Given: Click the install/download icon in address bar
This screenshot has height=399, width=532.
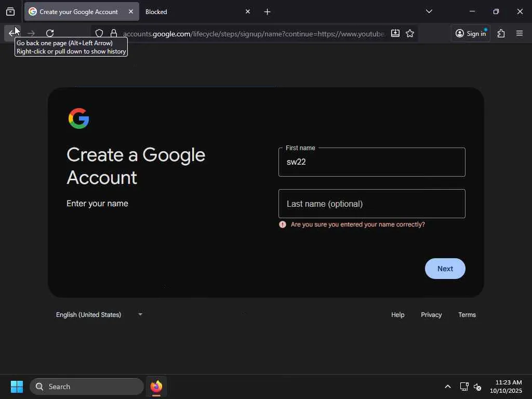Looking at the screenshot, I should [395, 33].
